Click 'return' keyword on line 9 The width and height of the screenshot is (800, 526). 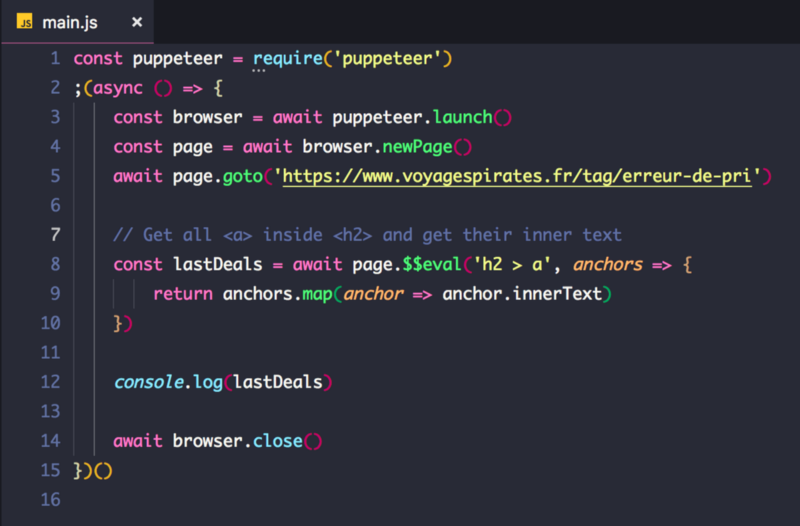183,294
